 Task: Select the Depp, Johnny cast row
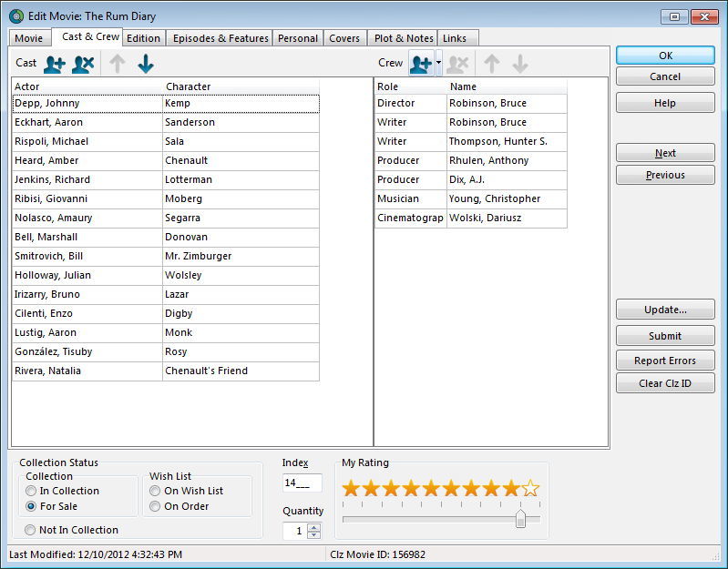point(166,104)
